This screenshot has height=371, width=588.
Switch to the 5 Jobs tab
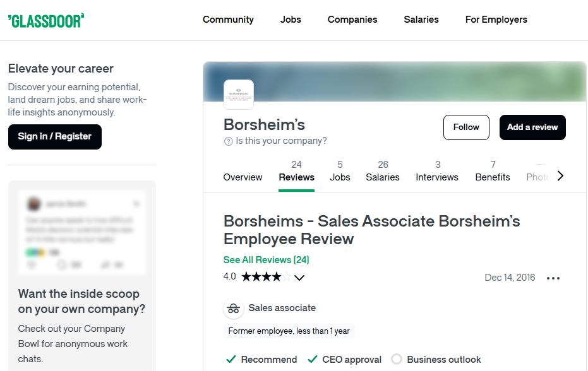(x=340, y=171)
